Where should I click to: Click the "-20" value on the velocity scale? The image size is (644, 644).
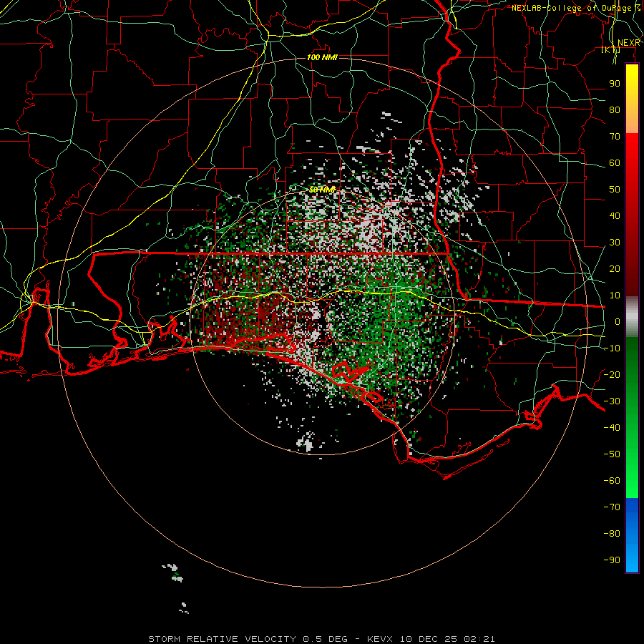pos(612,375)
